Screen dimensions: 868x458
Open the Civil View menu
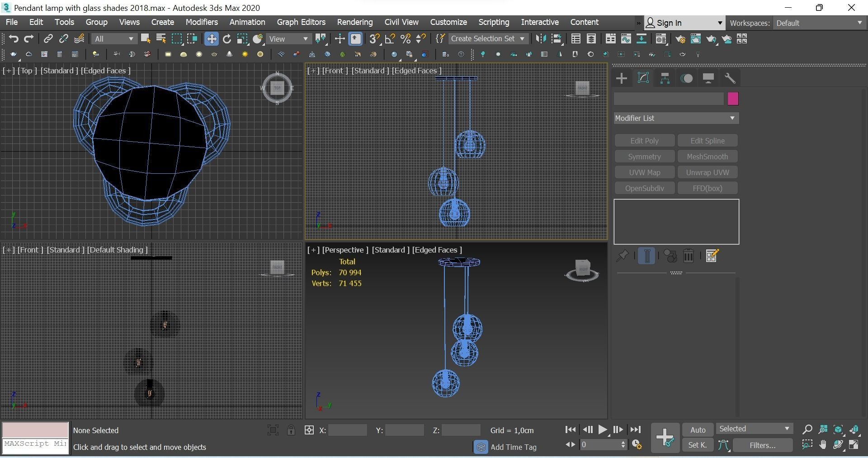pyautogui.click(x=401, y=22)
